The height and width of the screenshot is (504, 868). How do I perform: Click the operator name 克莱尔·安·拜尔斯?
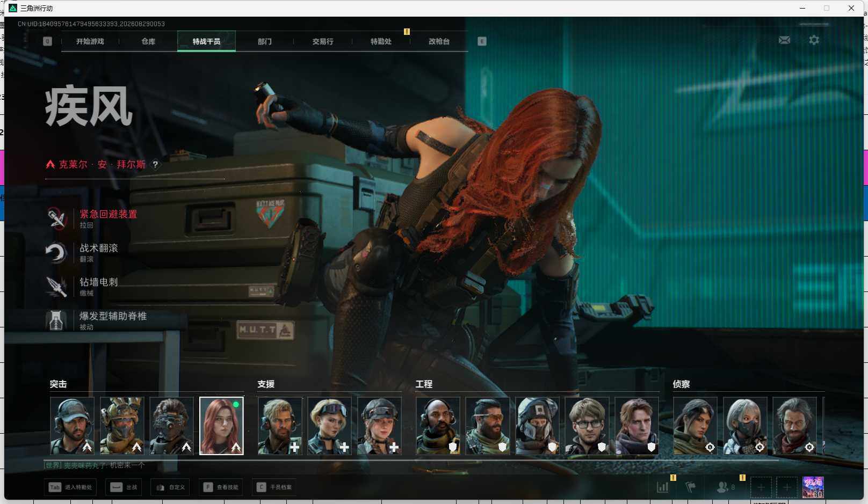[102, 165]
